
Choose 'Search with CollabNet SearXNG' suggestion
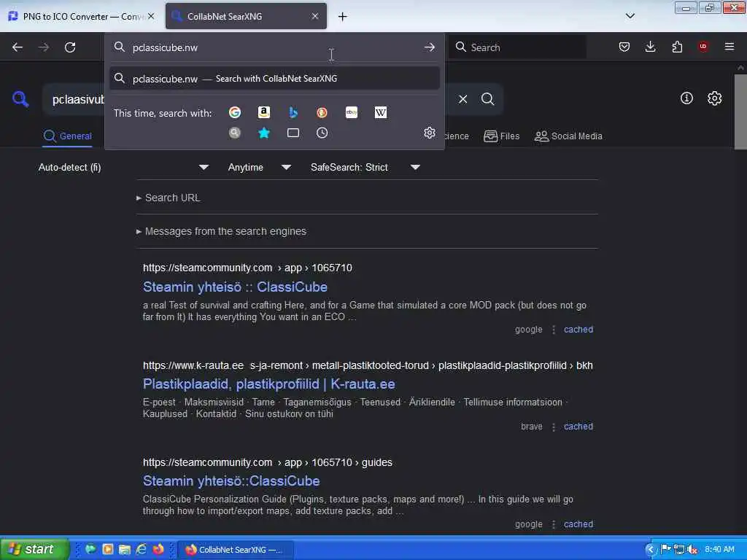pos(274,79)
